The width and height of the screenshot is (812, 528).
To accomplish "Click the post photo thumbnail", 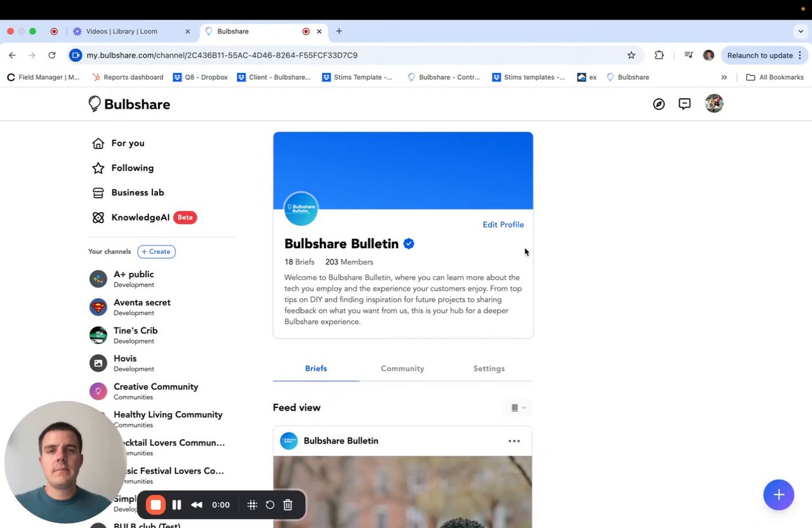I will pos(403,492).
